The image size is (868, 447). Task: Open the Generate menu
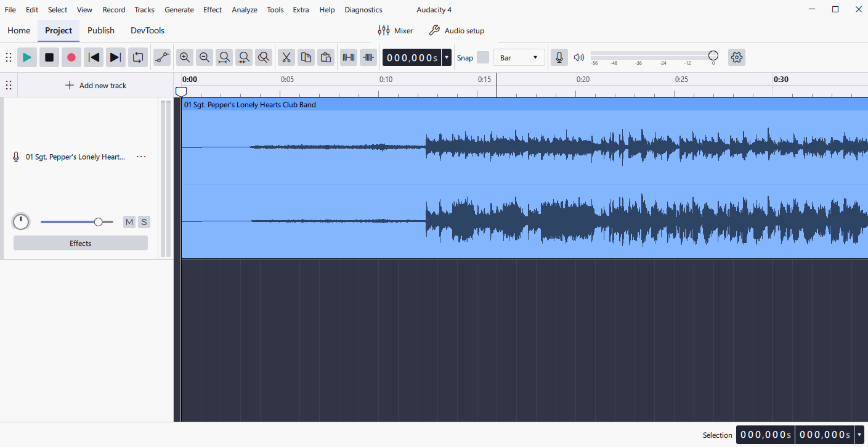point(179,10)
